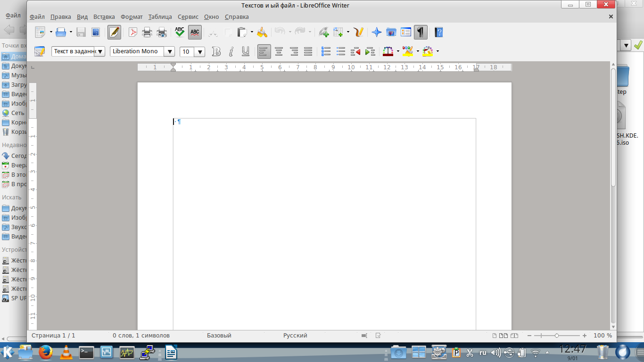Open the Таблица menu

(160, 16)
